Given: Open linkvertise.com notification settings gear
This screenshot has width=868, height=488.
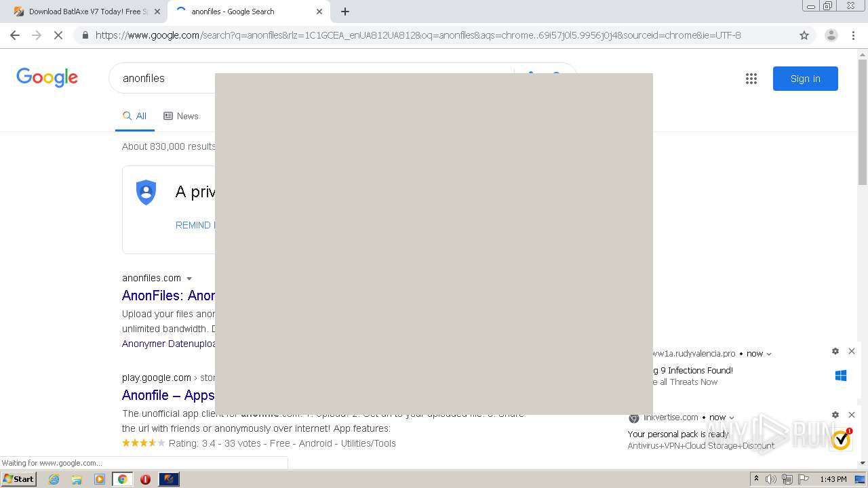Looking at the screenshot, I should pos(835,415).
